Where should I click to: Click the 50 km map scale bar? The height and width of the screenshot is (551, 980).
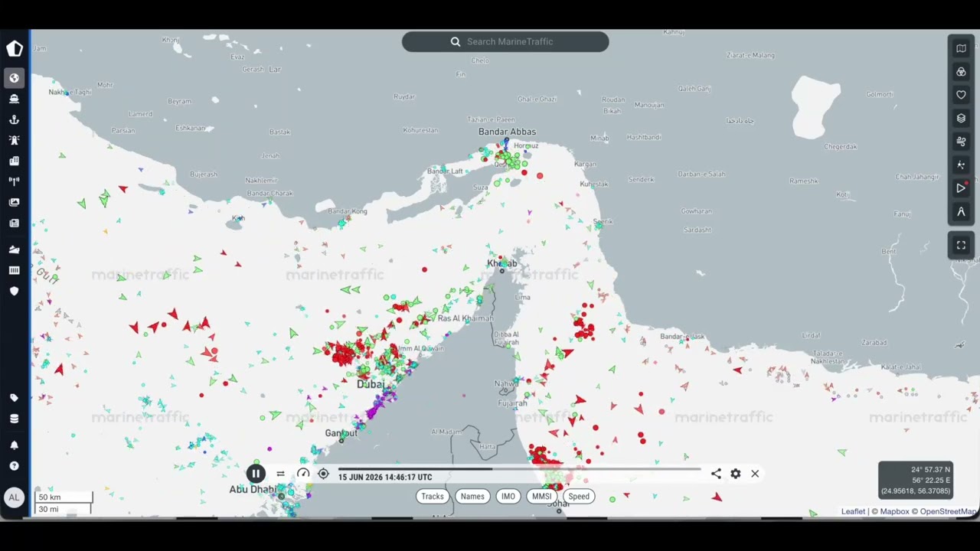(x=64, y=497)
